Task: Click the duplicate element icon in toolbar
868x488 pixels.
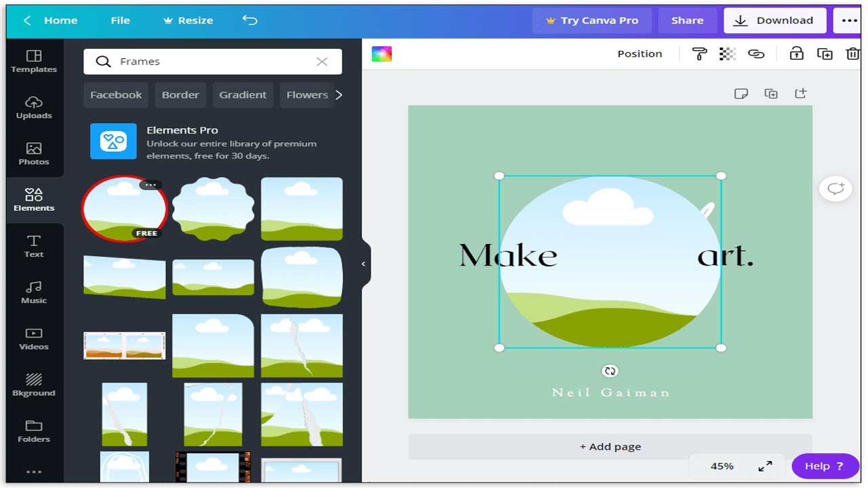Action: point(825,54)
